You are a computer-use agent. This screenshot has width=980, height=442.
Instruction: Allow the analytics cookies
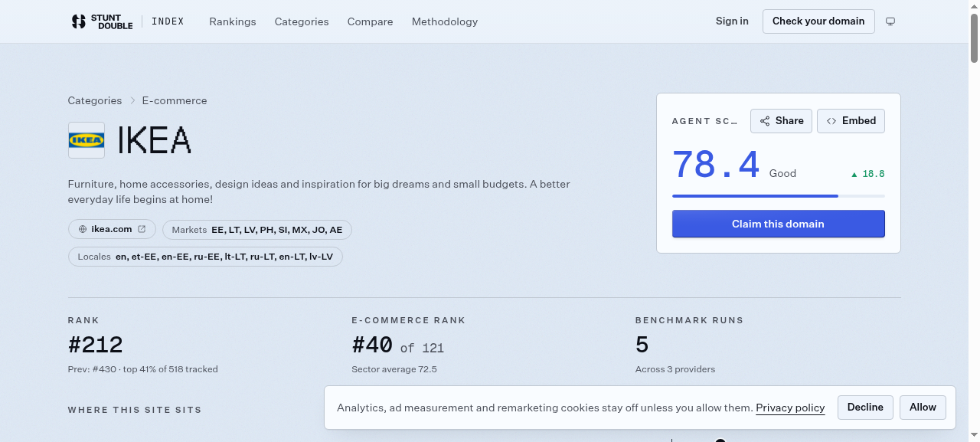click(x=923, y=408)
